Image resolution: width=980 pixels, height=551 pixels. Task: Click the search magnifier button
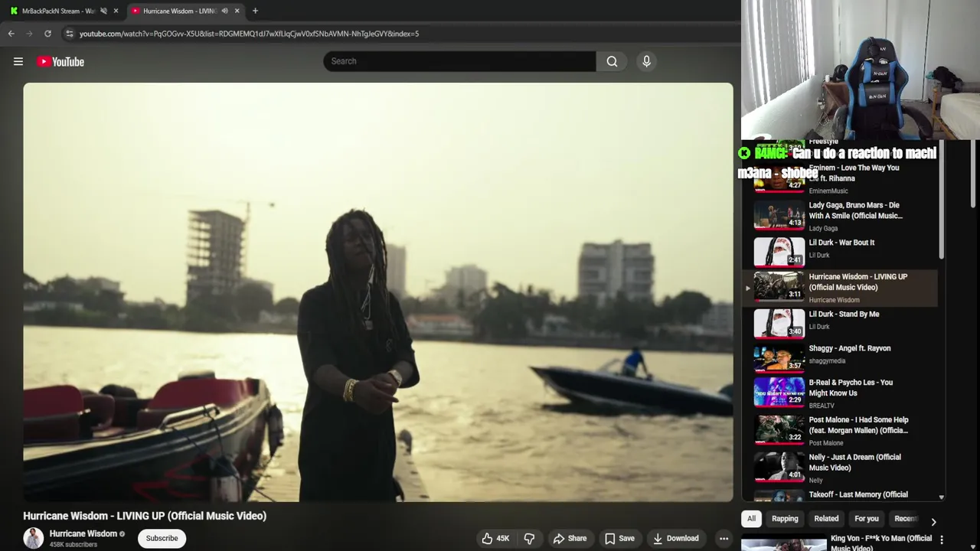pyautogui.click(x=612, y=61)
